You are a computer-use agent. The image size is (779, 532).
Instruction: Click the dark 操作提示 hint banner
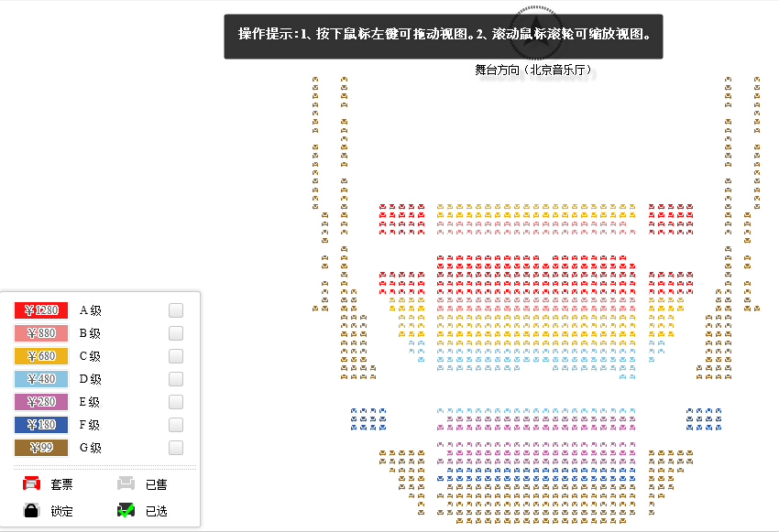pyautogui.click(x=444, y=37)
